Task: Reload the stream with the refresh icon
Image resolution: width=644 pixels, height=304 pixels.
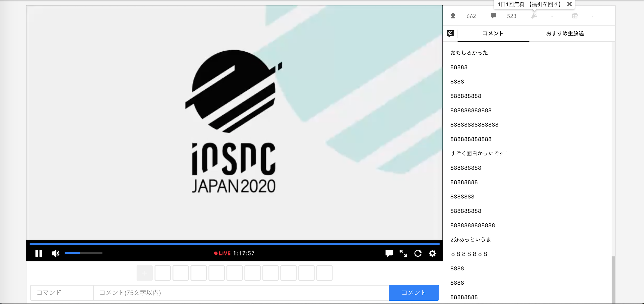Action: click(418, 253)
